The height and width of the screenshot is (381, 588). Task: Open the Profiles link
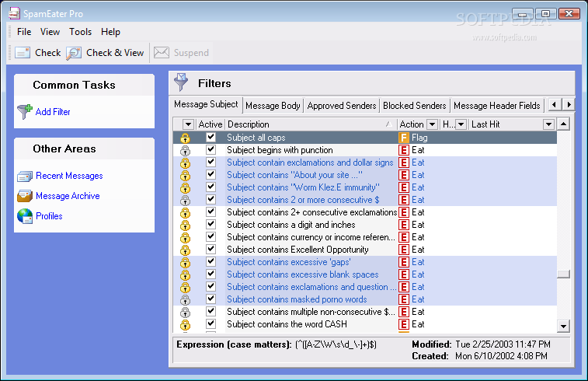pyautogui.click(x=49, y=216)
